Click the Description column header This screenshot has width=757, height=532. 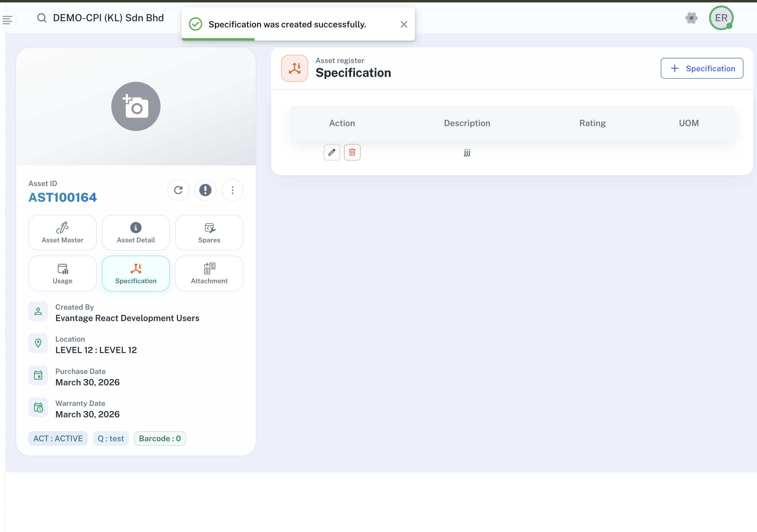tap(466, 123)
